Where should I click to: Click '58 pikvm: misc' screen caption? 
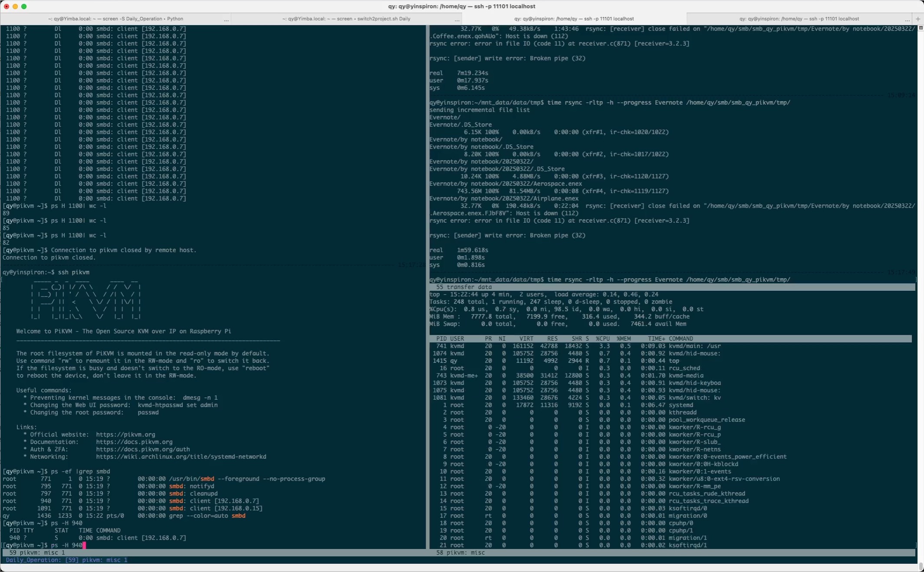pyautogui.click(x=460, y=552)
